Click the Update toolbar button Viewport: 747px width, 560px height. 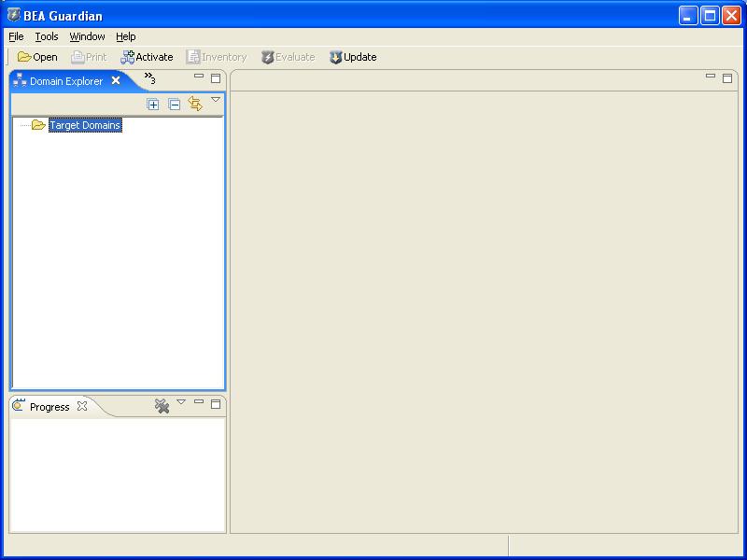(353, 57)
